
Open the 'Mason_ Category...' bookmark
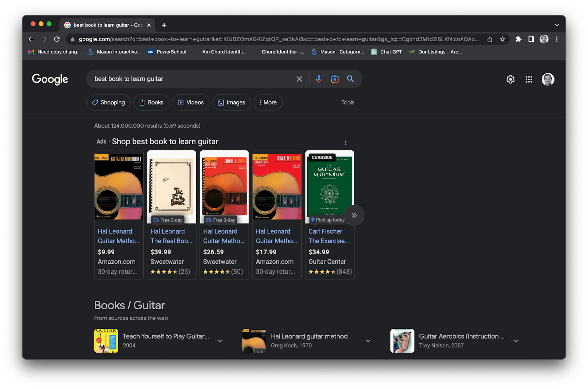point(337,52)
